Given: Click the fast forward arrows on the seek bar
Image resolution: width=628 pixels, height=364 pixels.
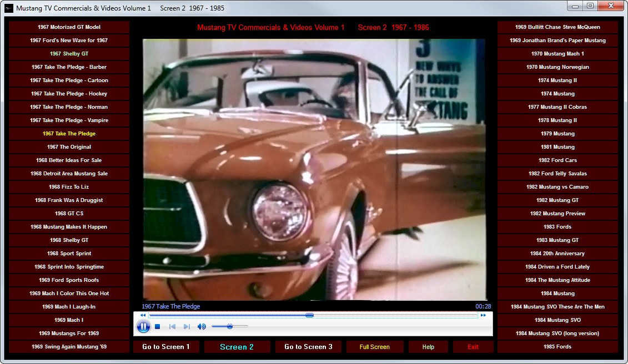Looking at the screenshot, I should (x=484, y=315).
